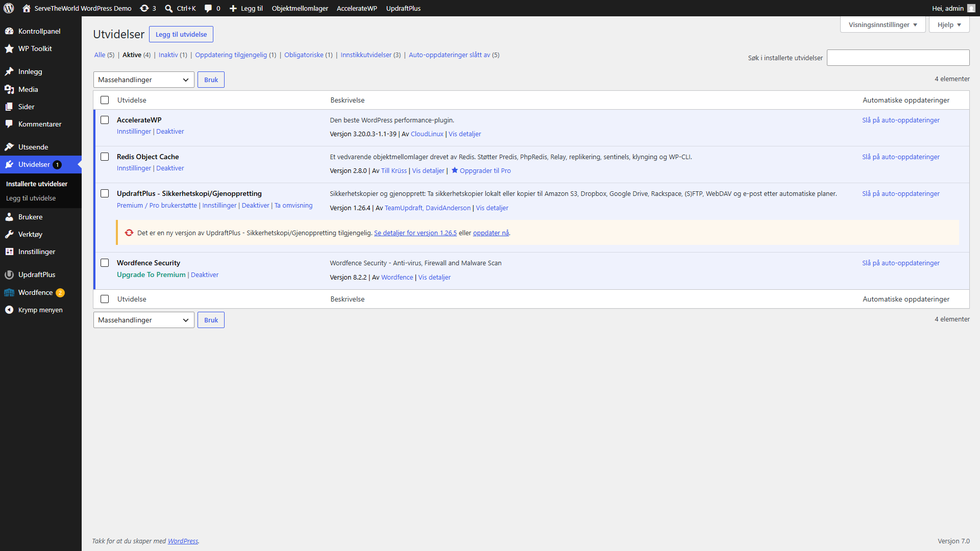
Task: Click the Brukere person icon
Action: pyautogui.click(x=9, y=217)
